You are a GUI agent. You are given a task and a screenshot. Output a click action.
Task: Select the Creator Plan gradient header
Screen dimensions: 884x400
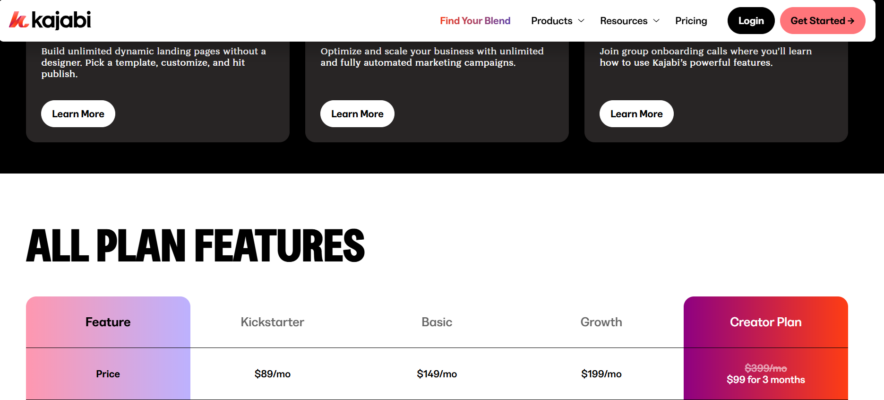[765, 322]
